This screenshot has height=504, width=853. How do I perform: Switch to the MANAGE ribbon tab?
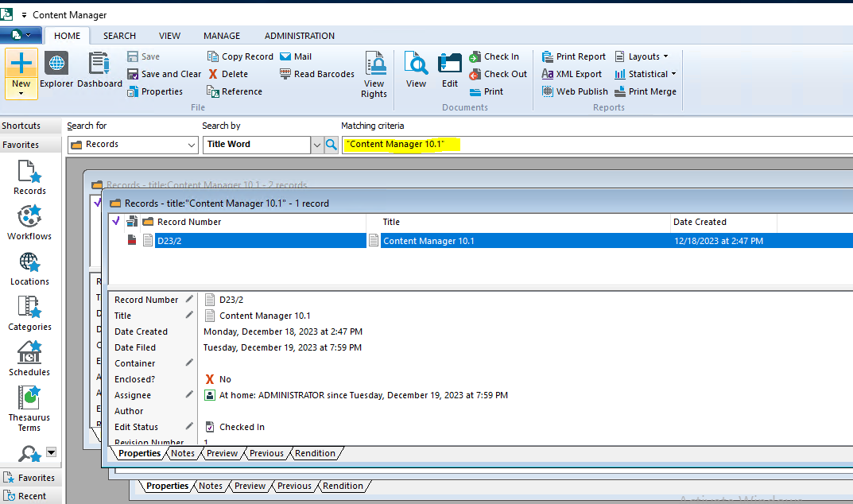(222, 36)
